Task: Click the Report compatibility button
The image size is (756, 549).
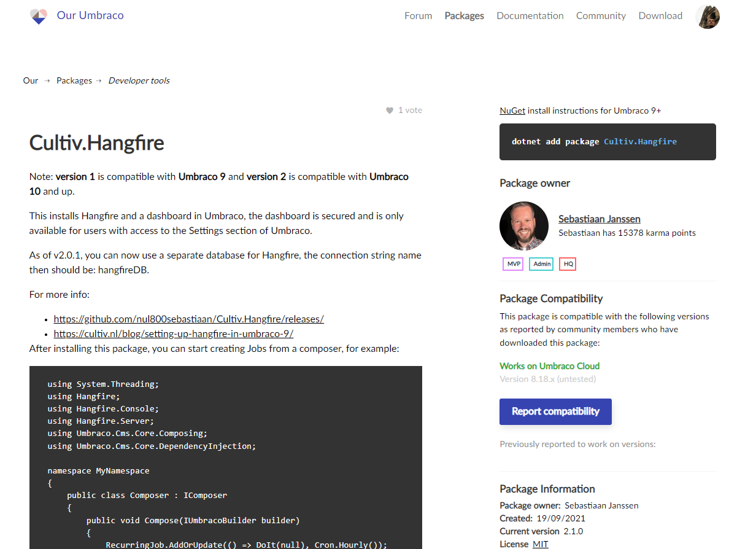Action: pos(555,411)
